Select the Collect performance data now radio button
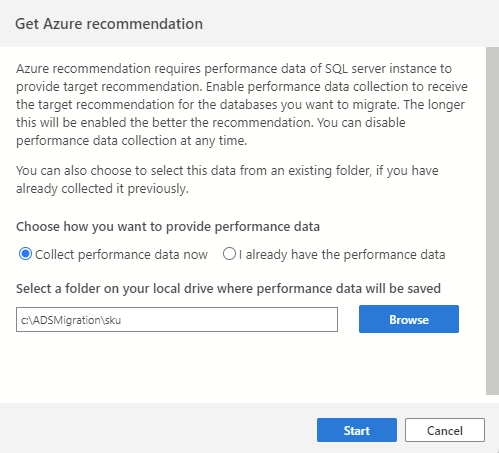Viewport: 499px width, 453px height. point(25,254)
